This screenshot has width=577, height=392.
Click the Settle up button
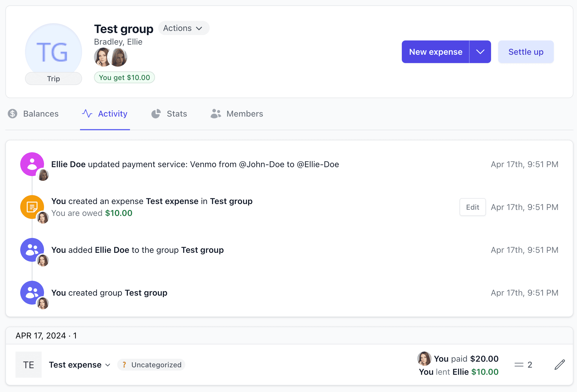[526, 51]
